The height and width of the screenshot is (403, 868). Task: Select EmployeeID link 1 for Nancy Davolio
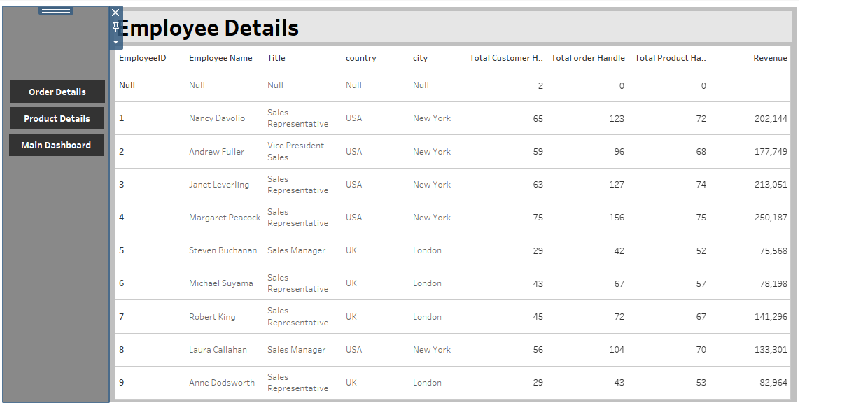121,118
